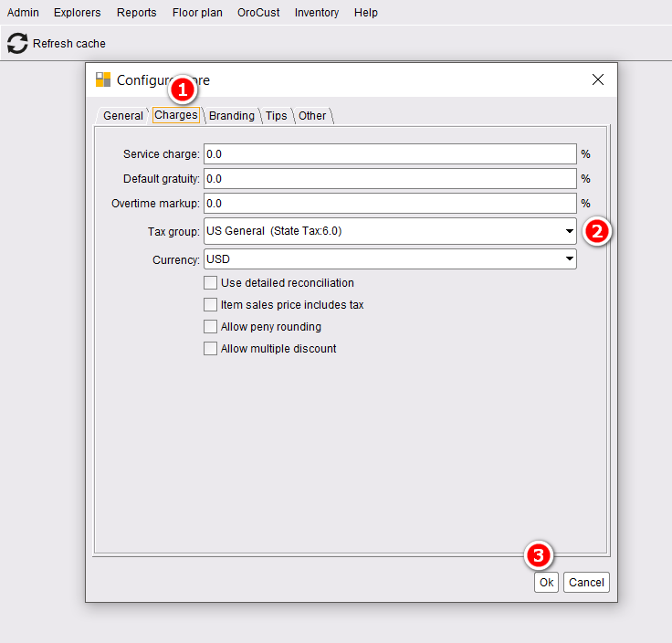The width and height of the screenshot is (672, 643).
Task: Switch to the General tab
Action: (x=123, y=116)
